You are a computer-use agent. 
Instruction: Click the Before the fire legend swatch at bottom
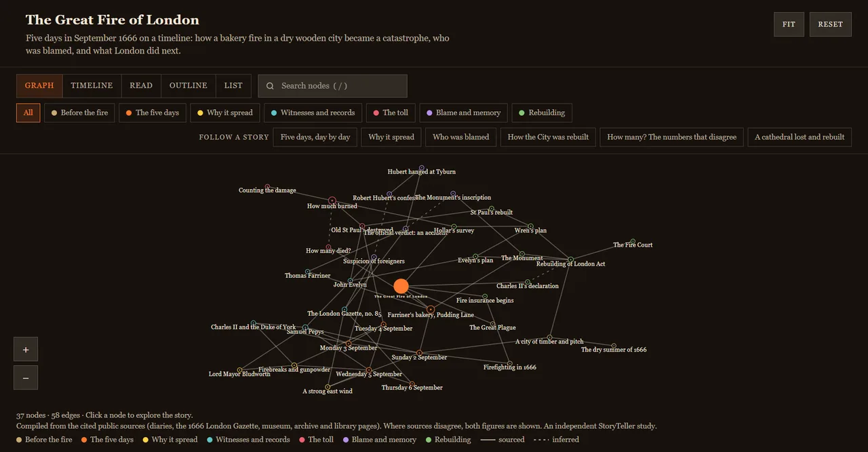click(19, 440)
